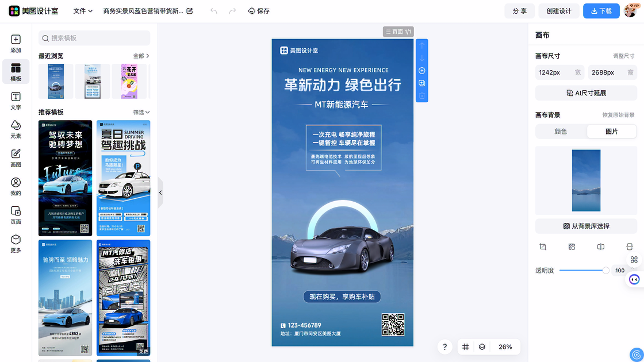Collapse the left template panel
Image resolution: width=644 pixels, height=362 pixels.
160,193
